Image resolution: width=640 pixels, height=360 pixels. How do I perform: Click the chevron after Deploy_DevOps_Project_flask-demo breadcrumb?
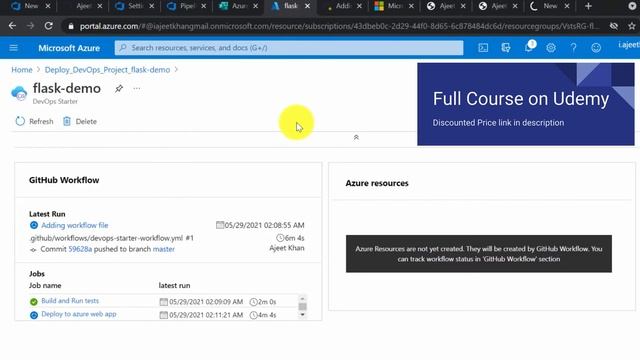(176, 70)
